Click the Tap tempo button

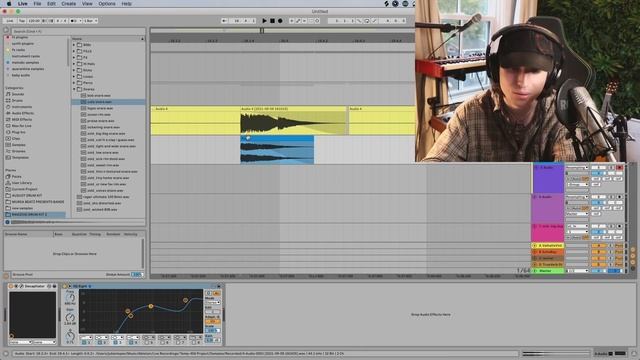(22, 21)
